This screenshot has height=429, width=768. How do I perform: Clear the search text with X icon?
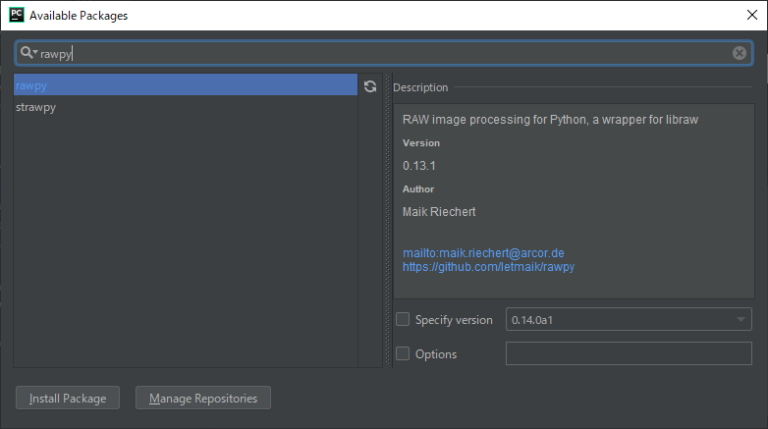(x=739, y=53)
